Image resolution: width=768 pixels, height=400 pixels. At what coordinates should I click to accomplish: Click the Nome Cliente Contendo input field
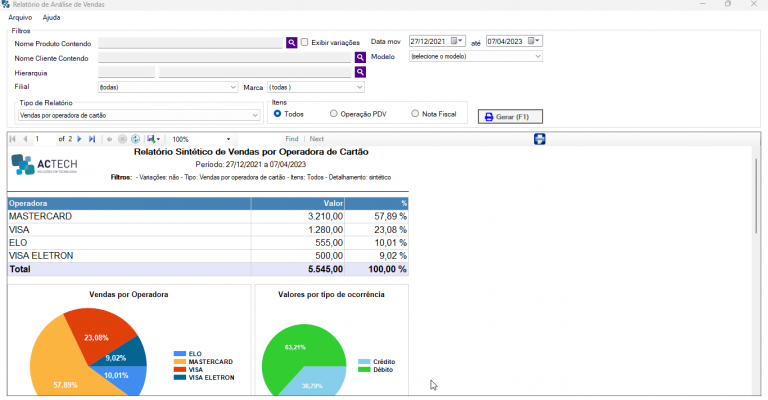pos(225,57)
